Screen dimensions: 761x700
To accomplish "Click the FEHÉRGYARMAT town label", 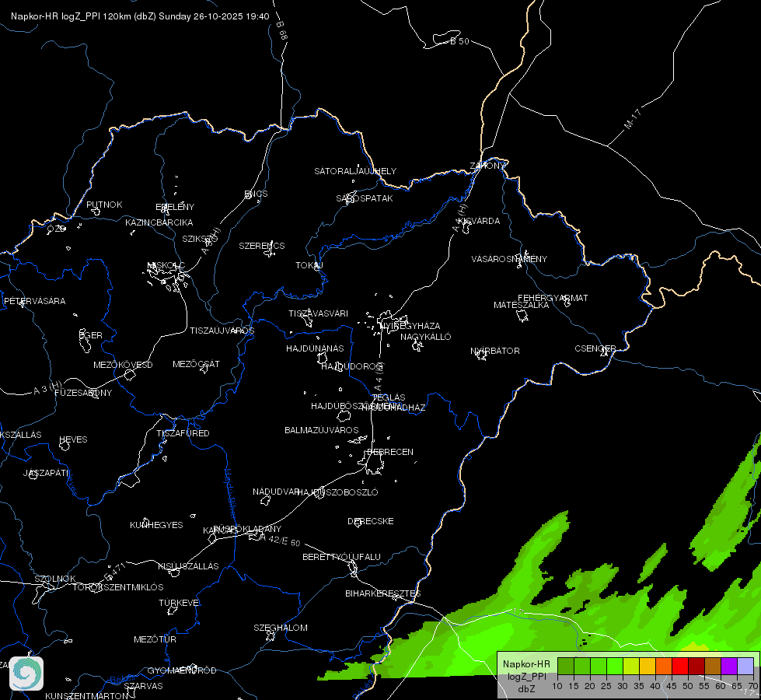I will 553,298.
